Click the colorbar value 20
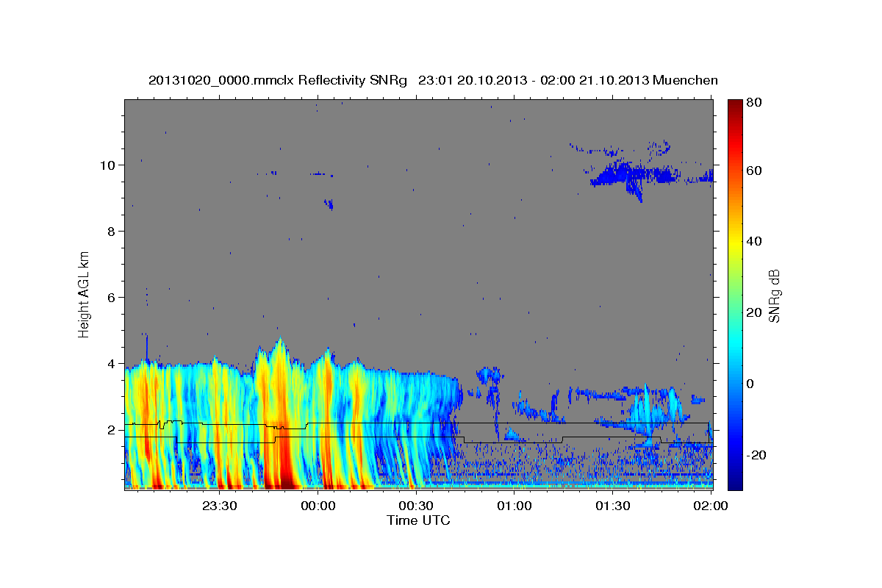882x588 pixels. 755,313
